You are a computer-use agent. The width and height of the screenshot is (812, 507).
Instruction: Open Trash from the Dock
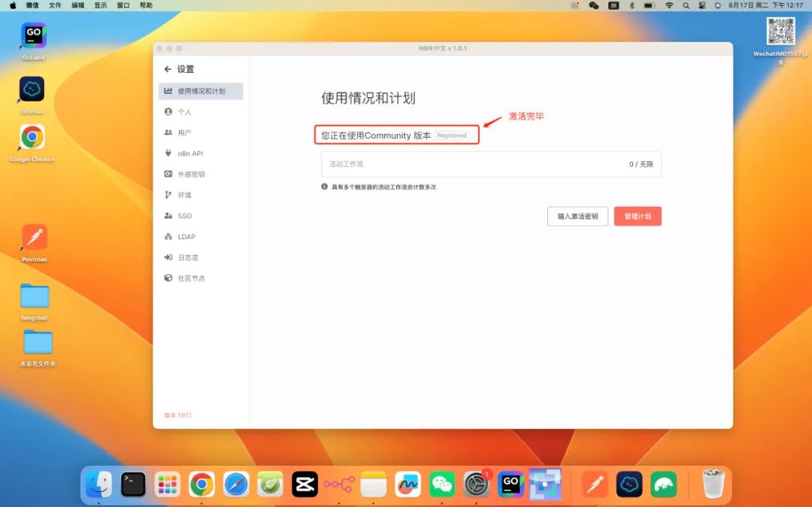pos(713,484)
